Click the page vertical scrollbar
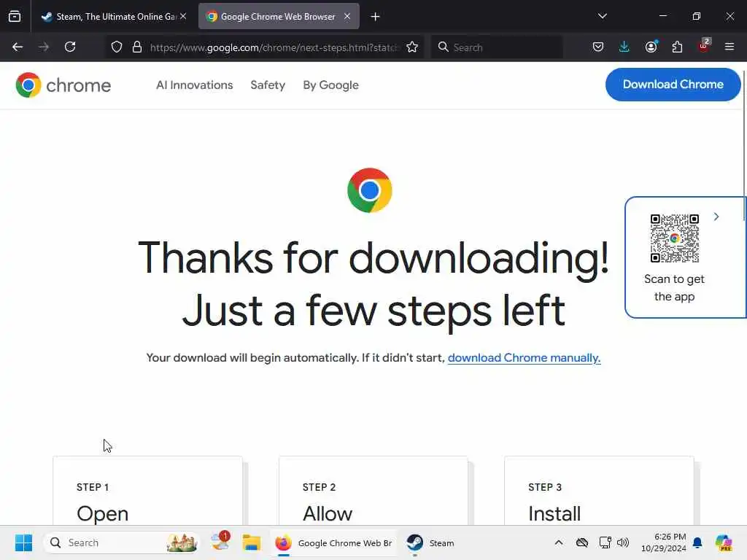Screen dimensions: 747x560 click(744, 145)
